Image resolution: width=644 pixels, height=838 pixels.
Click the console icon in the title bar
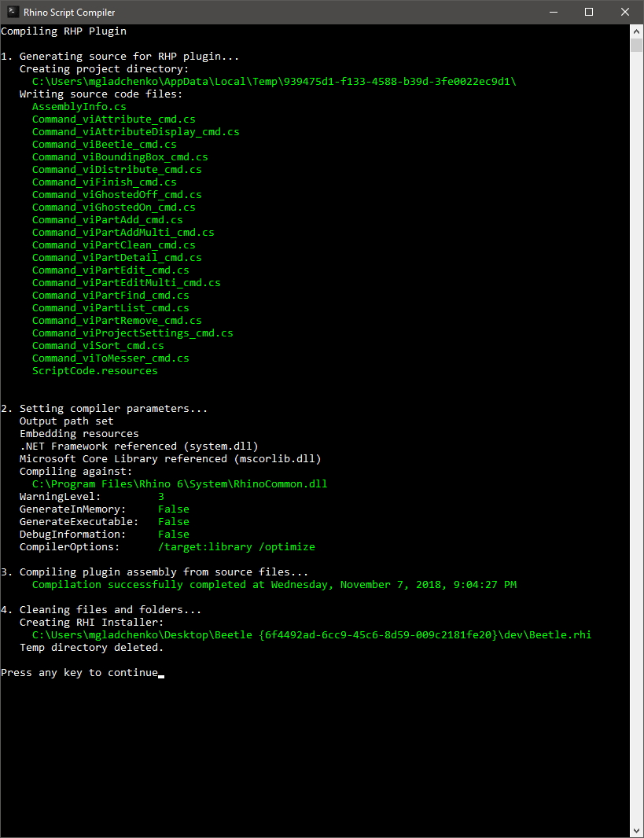[13, 12]
